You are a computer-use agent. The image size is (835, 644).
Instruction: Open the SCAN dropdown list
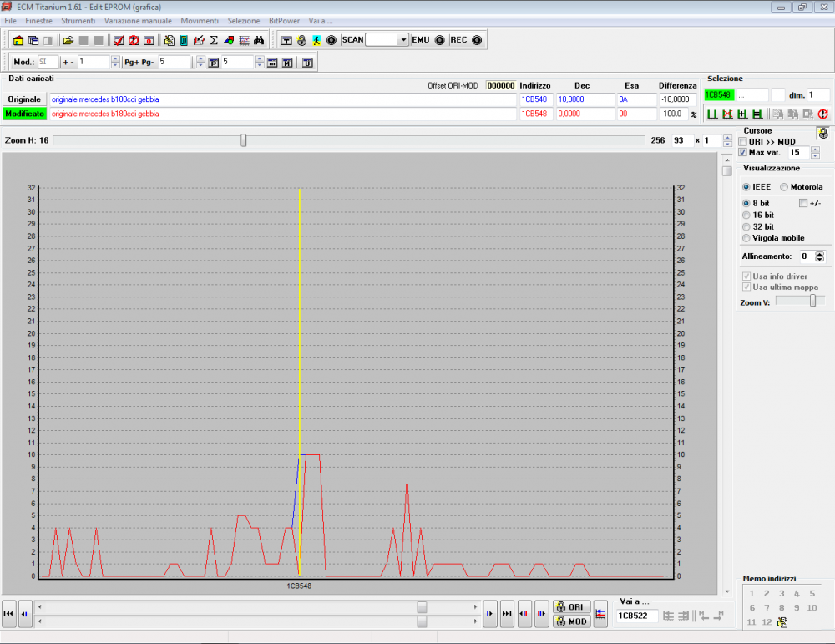coord(403,40)
